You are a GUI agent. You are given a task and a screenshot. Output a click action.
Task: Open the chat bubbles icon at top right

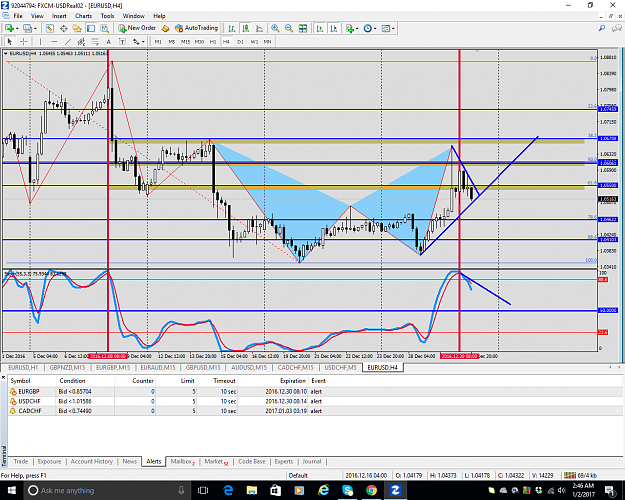[617, 28]
